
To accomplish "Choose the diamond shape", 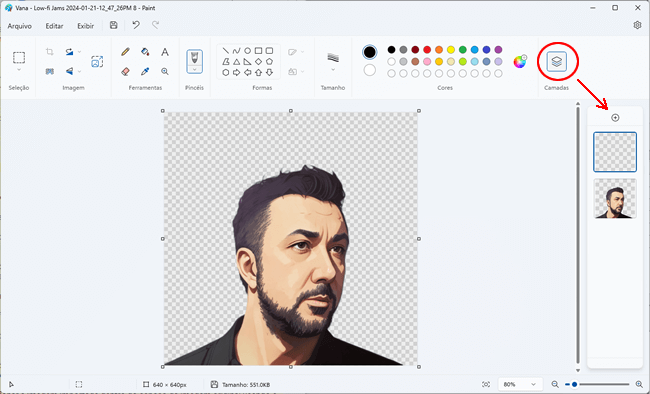I will (x=258, y=62).
